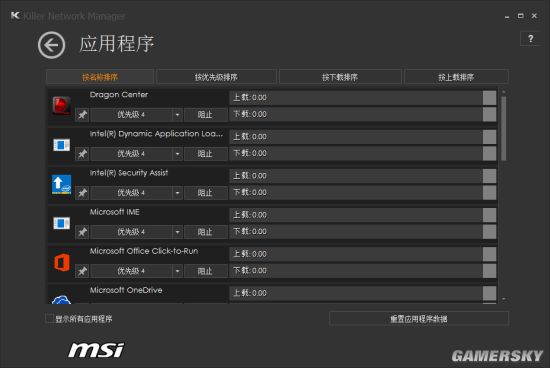Select Microsoft Office Click-to-Run name label
Viewport: 550px width, 368px height.
point(144,251)
